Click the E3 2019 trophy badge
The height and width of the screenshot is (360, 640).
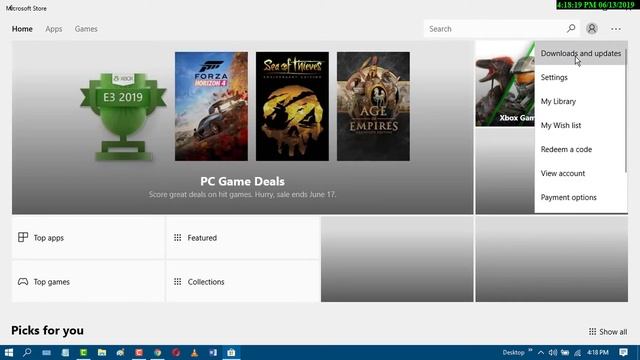pyautogui.click(x=123, y=117)
